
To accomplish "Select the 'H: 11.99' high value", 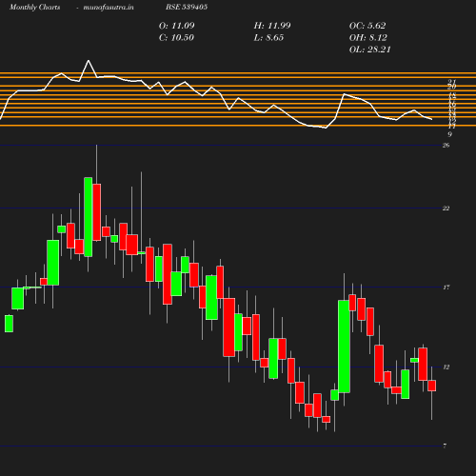I will 272,26.
